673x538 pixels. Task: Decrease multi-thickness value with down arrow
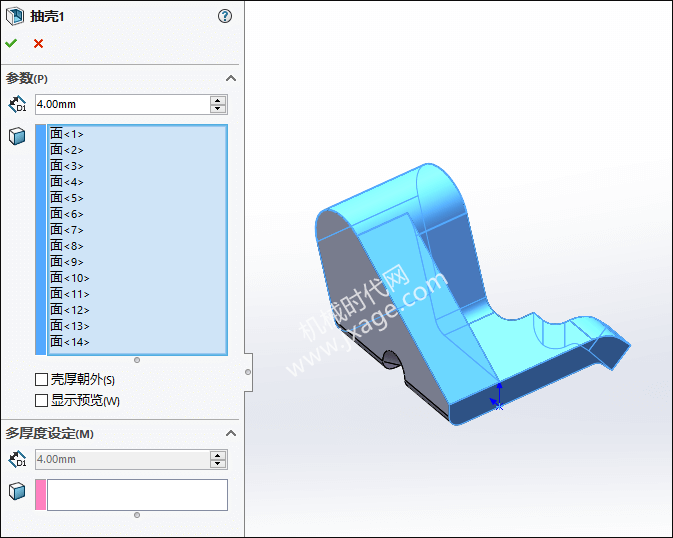(218, 464)
